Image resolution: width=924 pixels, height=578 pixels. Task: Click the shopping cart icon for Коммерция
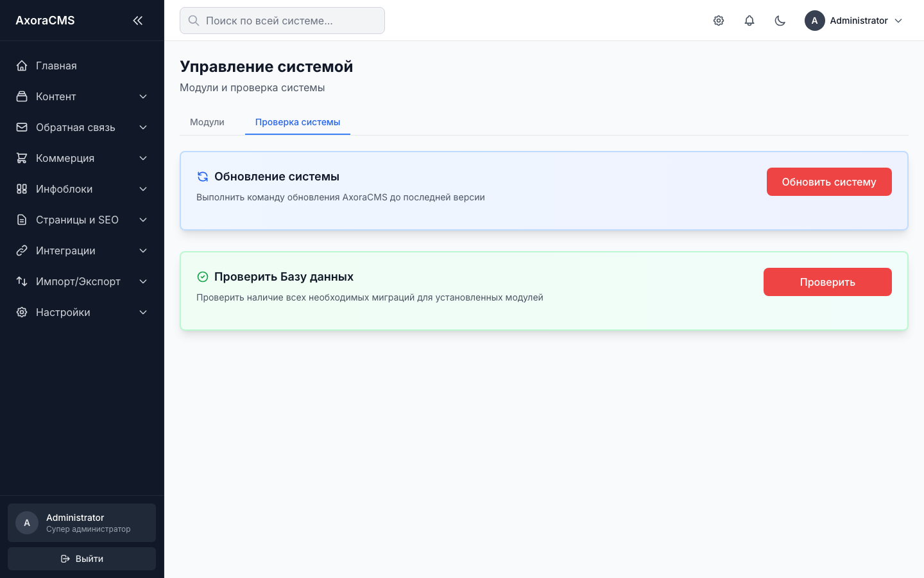[x=22, y=158]
